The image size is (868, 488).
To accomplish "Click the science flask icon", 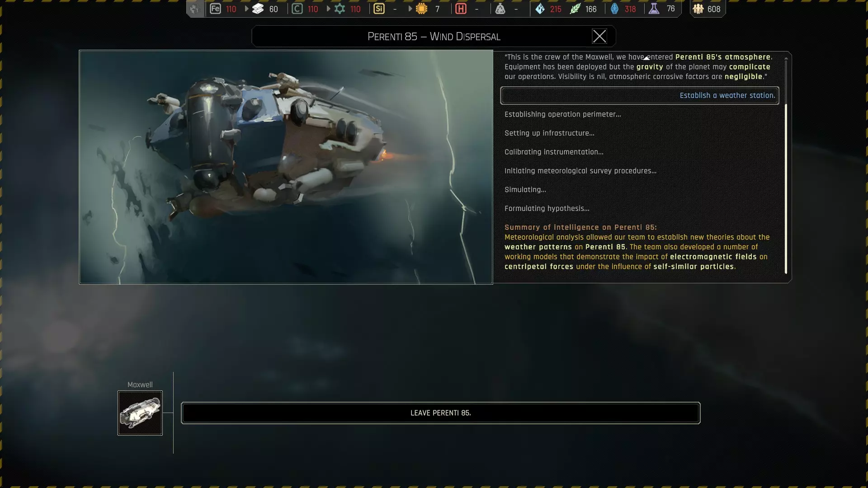I will [x=654, y=9].
